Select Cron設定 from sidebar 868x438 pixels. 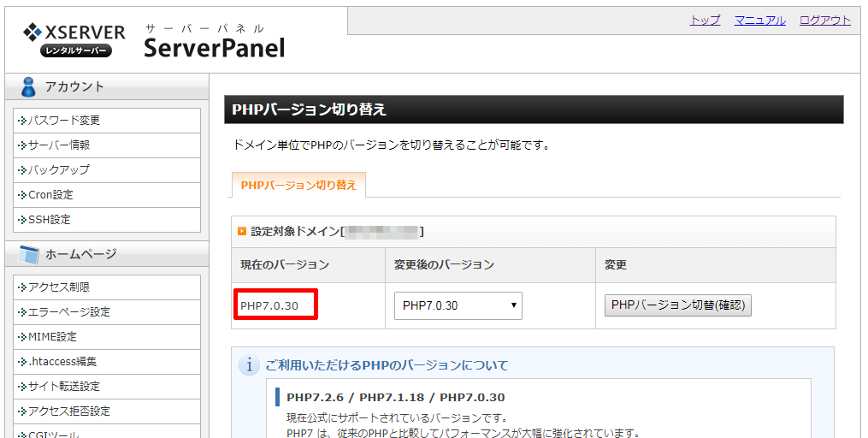(50, 195)
